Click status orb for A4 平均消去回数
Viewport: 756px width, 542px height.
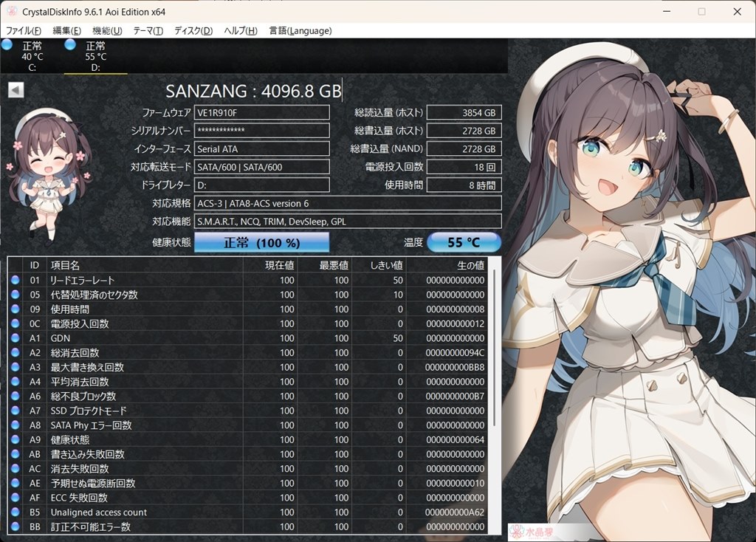coord(15,381)
